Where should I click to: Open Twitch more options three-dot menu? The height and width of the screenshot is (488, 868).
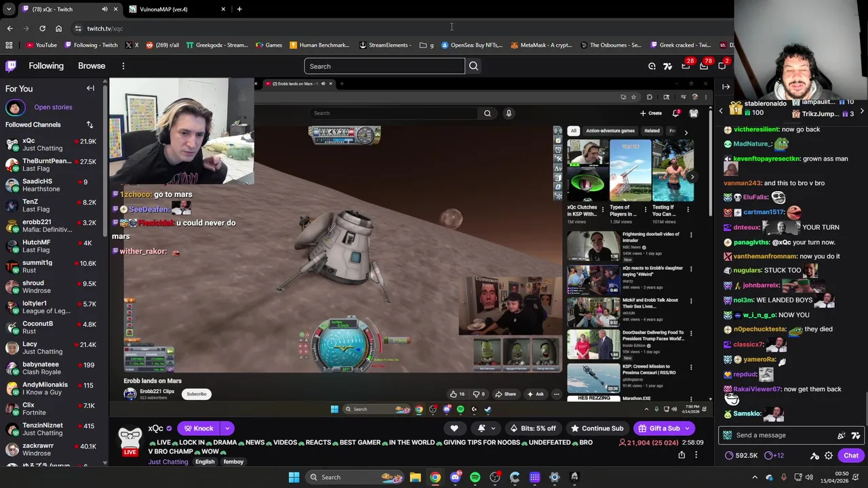[x=123, y=66]
